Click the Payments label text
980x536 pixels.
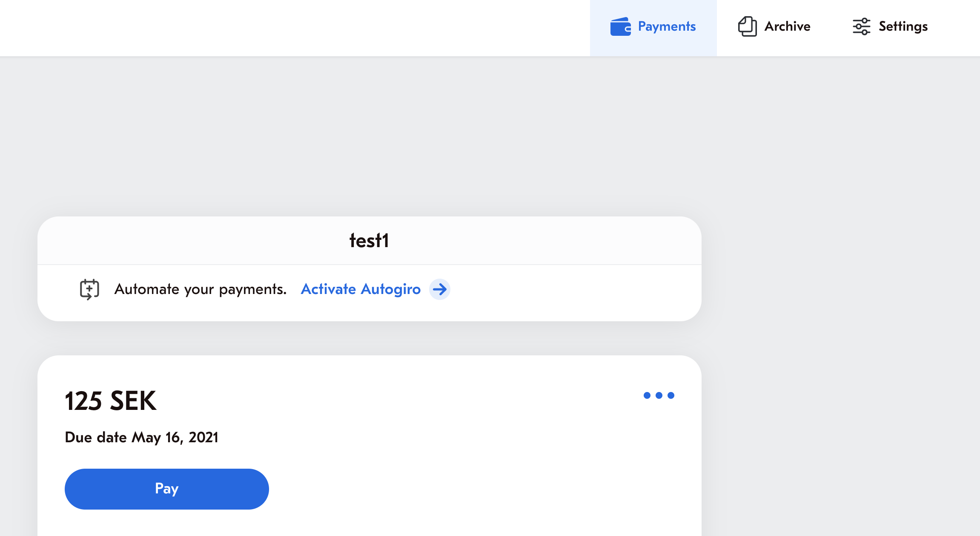click(667, 26)
